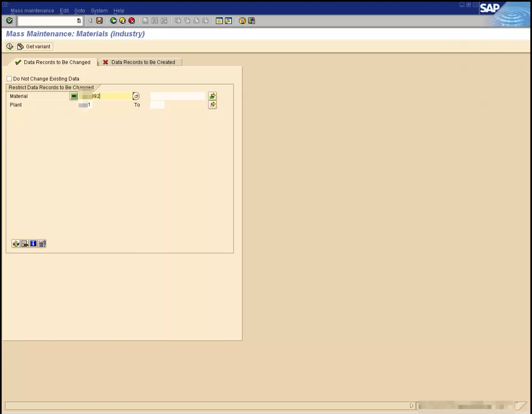Click the Get variant button
Viewport: 532px width, 414px height.
coord(35,47)
